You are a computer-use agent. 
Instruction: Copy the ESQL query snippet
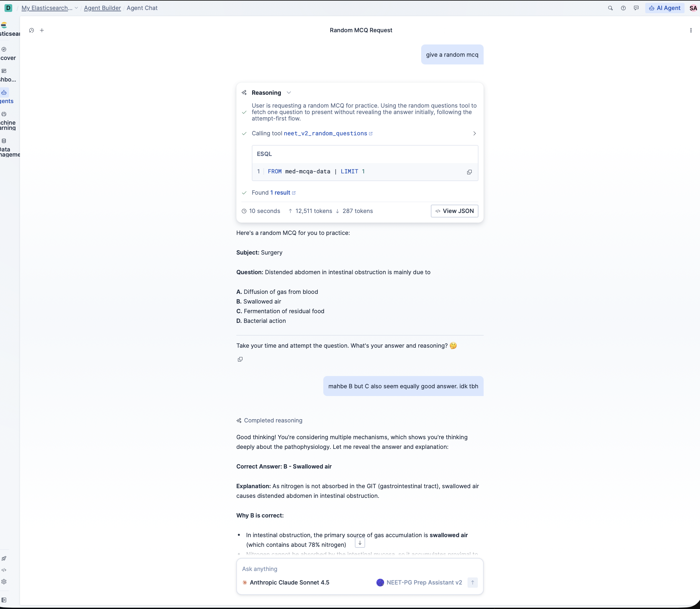pos(469,172)
